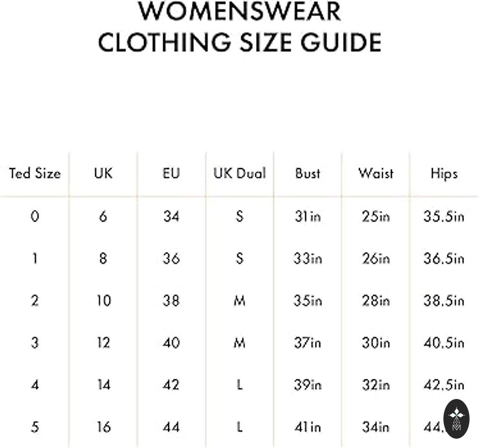Click the 39in bust value
Viewport: 479px width, 448px height.
(x=307, y=385)
